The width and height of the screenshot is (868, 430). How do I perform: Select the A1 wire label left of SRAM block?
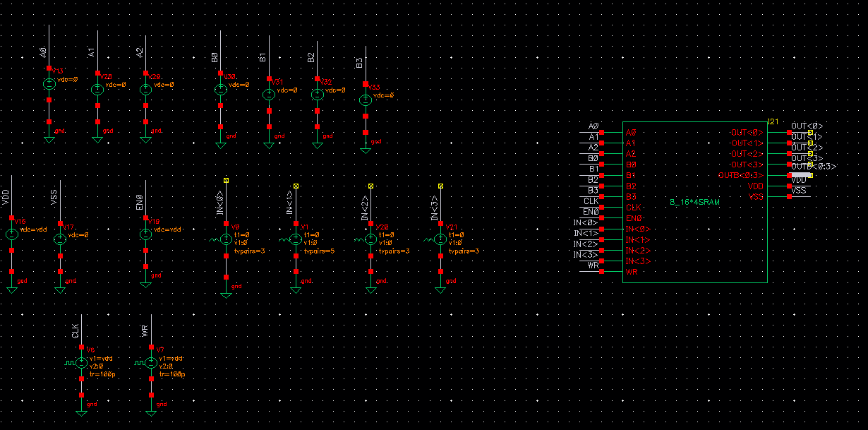[x=593, y=137]
